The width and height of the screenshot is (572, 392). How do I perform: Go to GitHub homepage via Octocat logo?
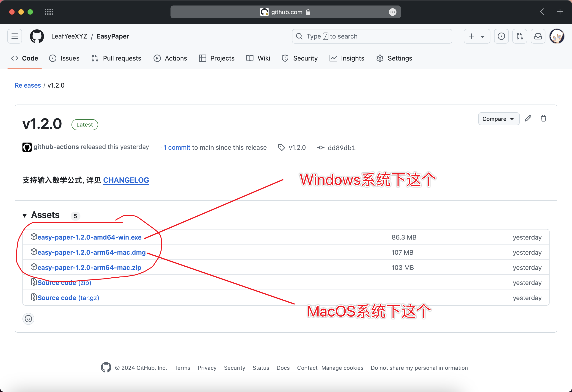[x=37, y=36]
